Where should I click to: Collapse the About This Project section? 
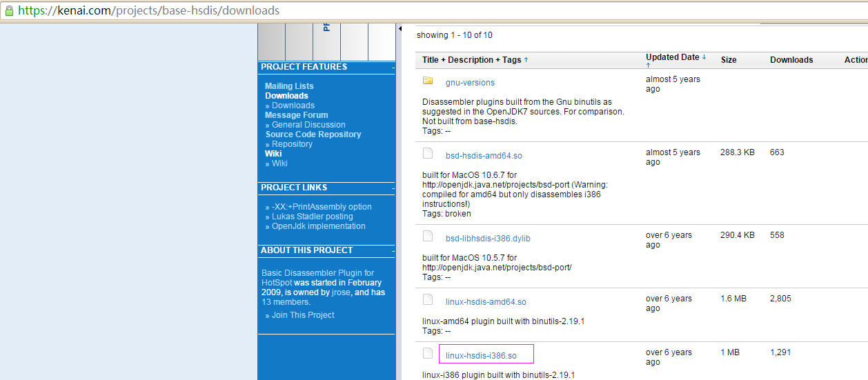point(393,251)
